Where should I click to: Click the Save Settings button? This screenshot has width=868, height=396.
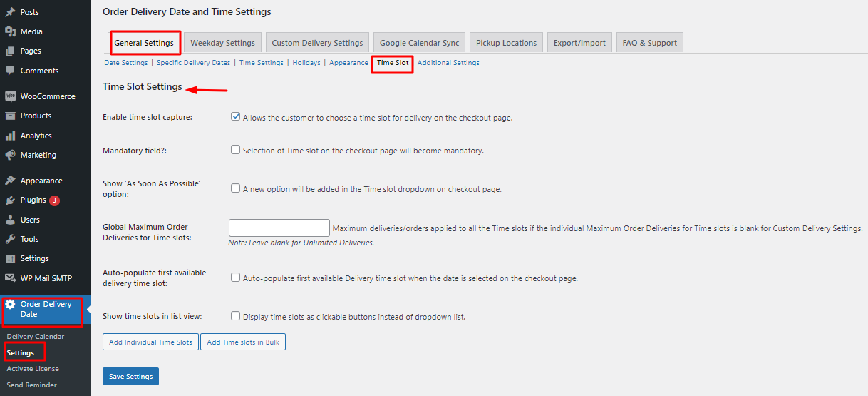click(130, 376)
